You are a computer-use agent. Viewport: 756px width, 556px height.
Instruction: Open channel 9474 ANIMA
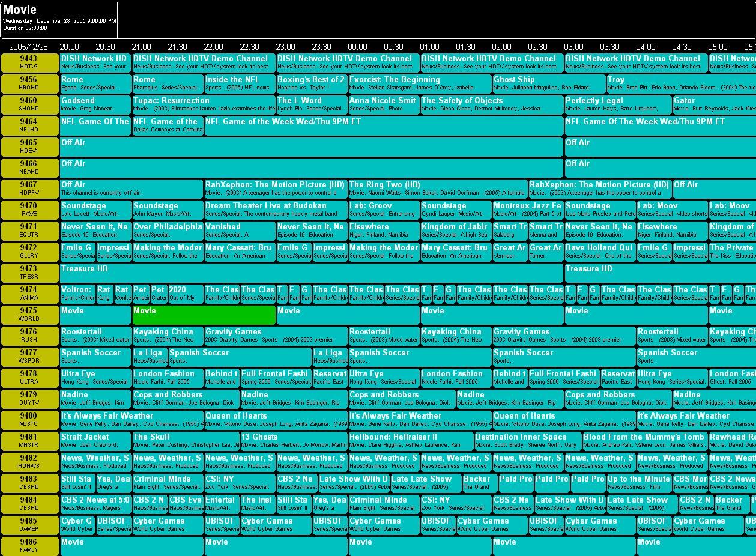29,294
